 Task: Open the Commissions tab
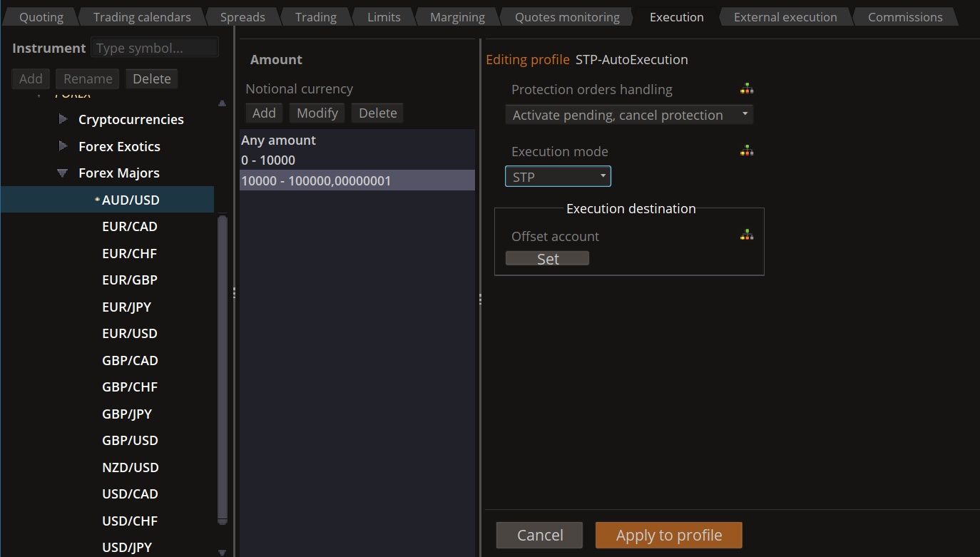904,17
